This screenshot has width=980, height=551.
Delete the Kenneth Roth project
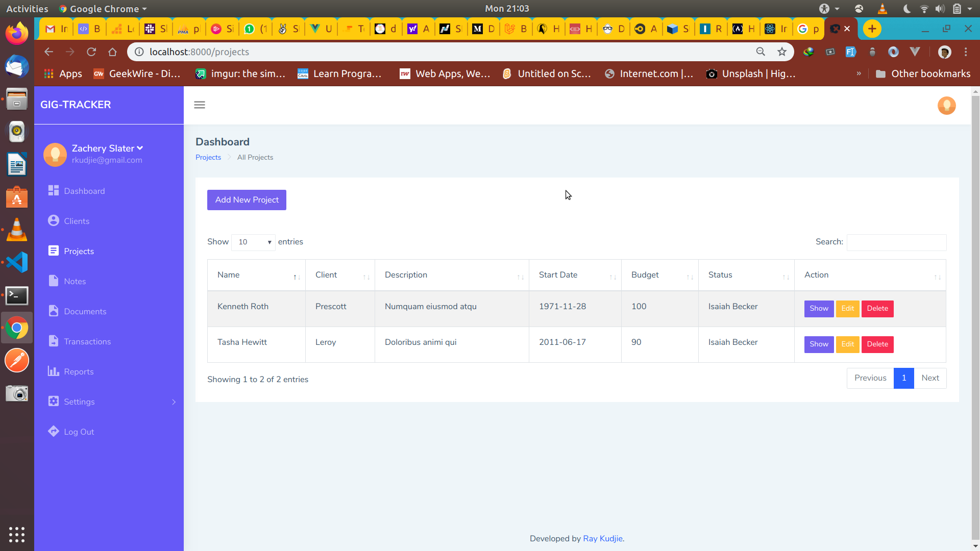tap(877, 309)
